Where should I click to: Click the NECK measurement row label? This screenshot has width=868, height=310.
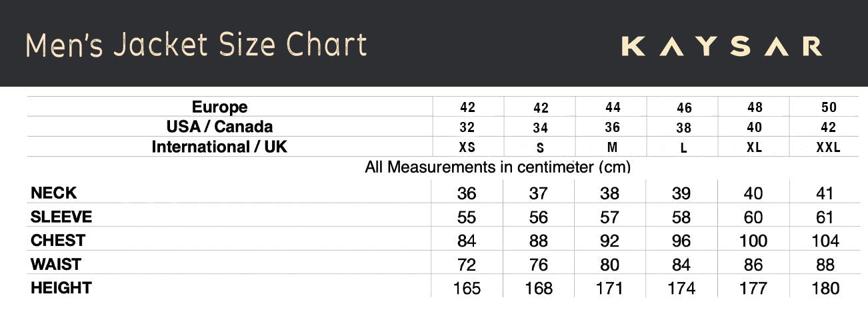pos(54,193)
